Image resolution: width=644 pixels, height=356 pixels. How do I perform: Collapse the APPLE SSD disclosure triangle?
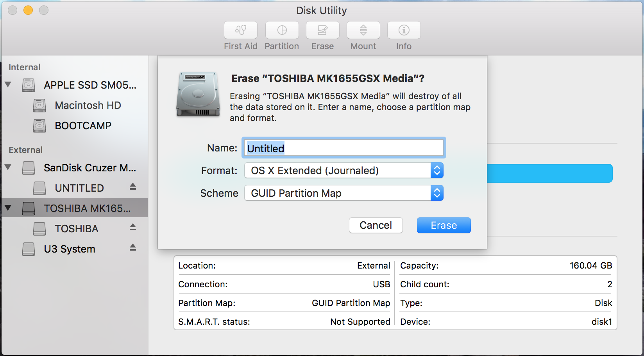coord(8,84)
